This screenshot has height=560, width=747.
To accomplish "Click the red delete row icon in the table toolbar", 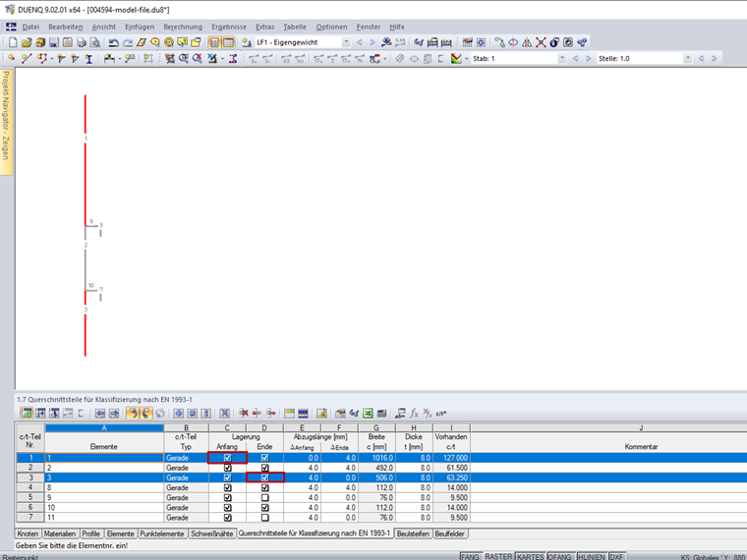I will point(244,414).
